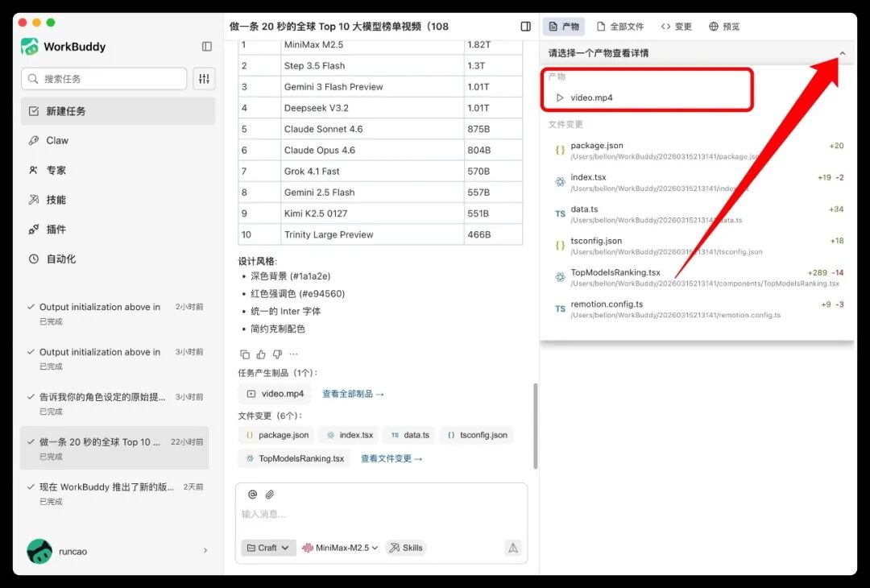Viewport: 870px width, 588px height.
Task: Open the task filter settings icon
Action: point(204,79)
